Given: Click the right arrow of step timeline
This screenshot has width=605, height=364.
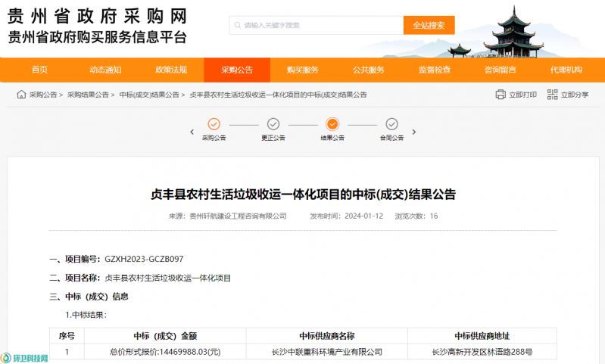Looking at the screenshot, I should pos(413,132).
